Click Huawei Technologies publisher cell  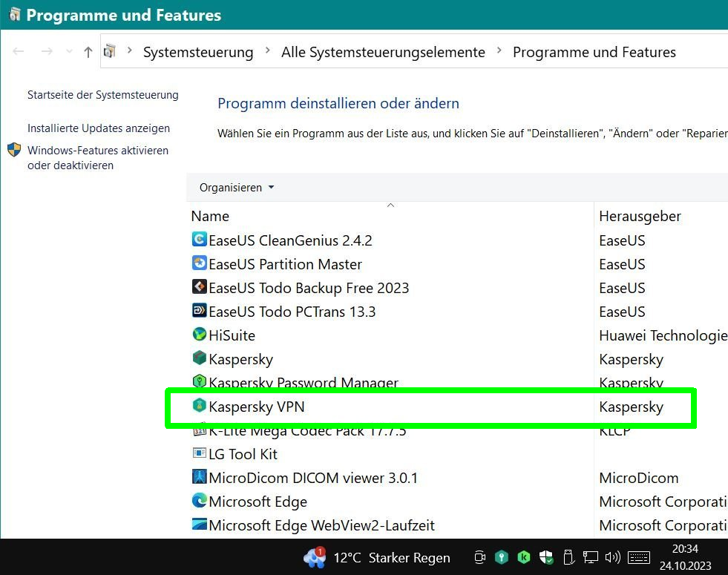663,335
